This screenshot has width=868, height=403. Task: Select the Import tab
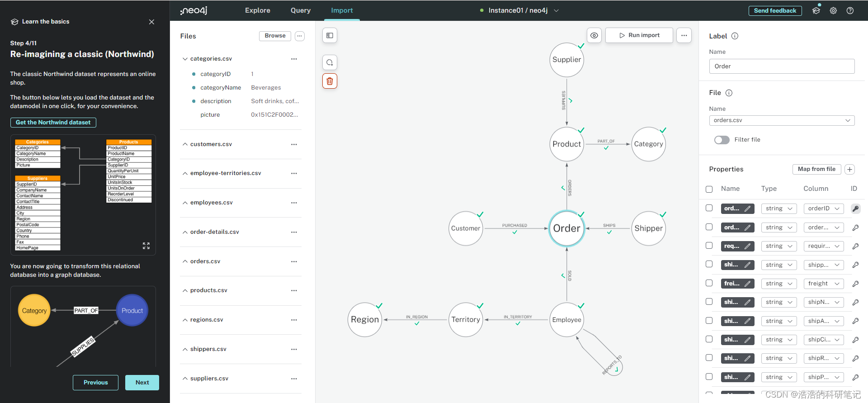(342, 10)
